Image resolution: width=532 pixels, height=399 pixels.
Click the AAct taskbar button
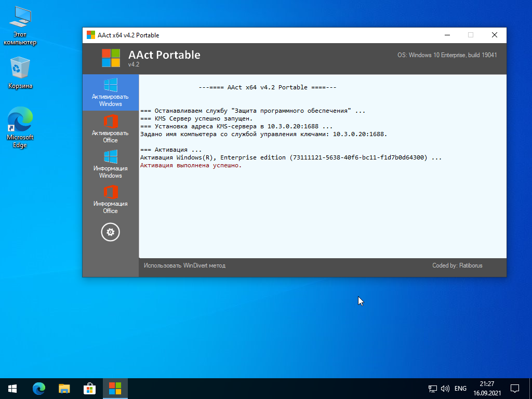pos(115,388)
